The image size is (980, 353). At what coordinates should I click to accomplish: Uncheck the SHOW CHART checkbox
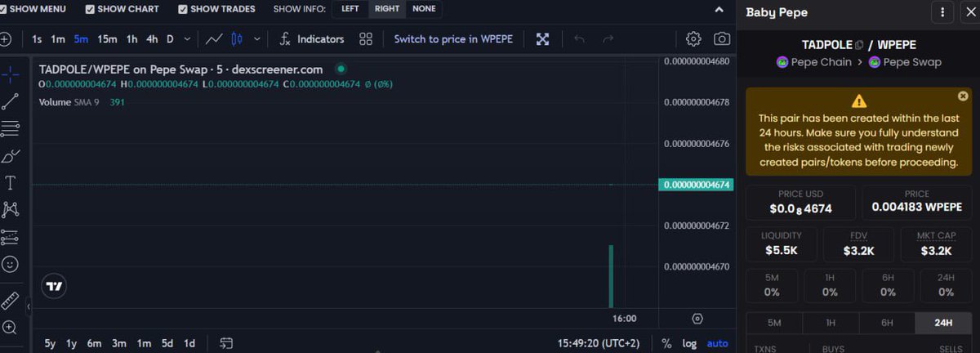(x=91, y=9)
